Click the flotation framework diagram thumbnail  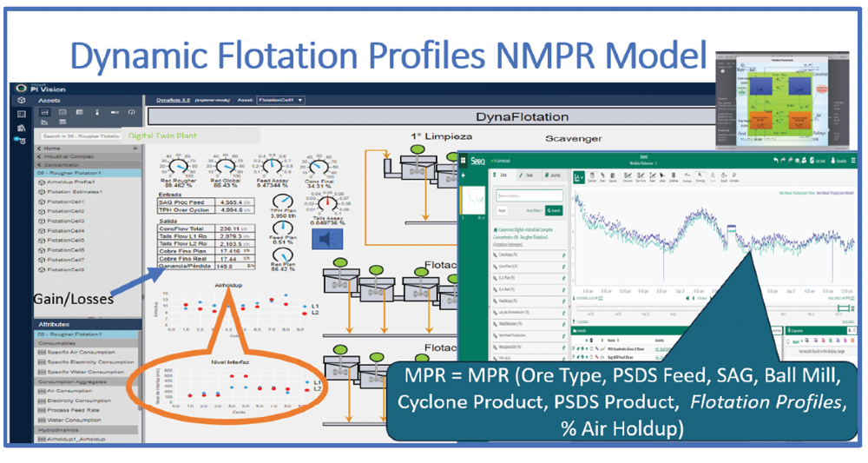pyautogui.click(x=782, y=100)
